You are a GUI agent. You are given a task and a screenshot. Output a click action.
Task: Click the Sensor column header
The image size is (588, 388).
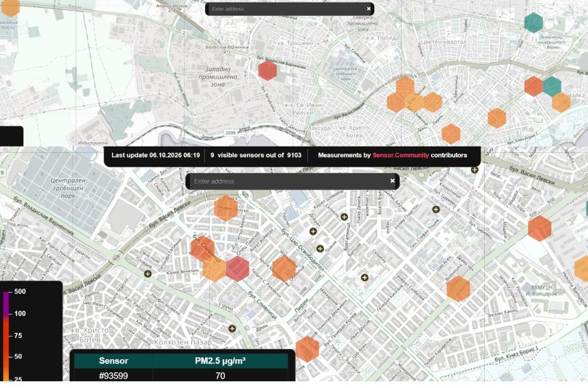point(113,361)
